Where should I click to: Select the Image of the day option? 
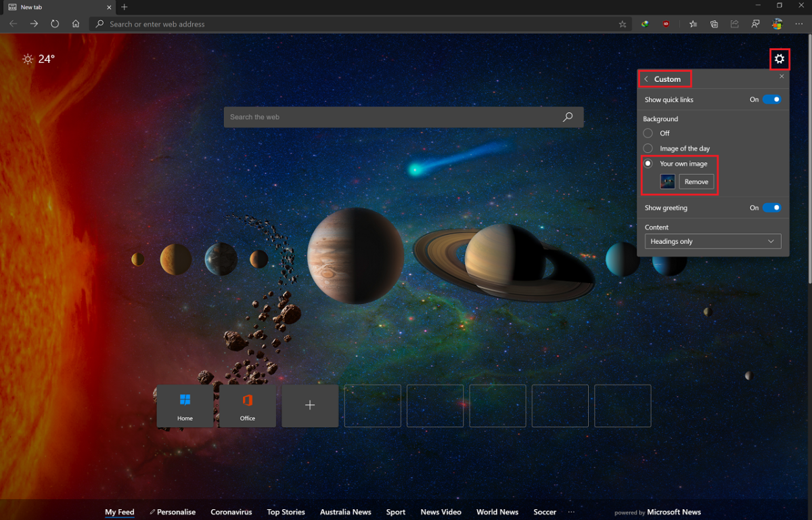click(648, 148)
